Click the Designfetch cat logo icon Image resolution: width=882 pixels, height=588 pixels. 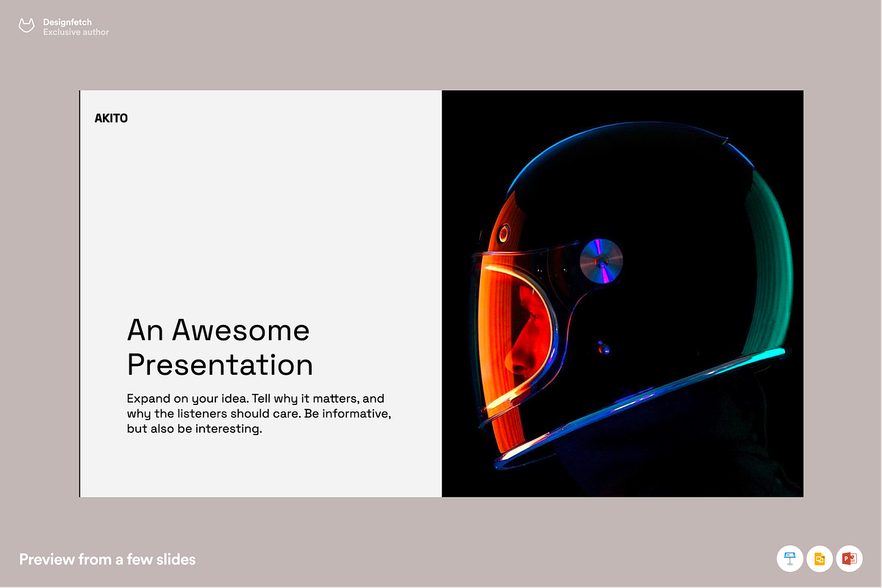(x=27, y=27)
